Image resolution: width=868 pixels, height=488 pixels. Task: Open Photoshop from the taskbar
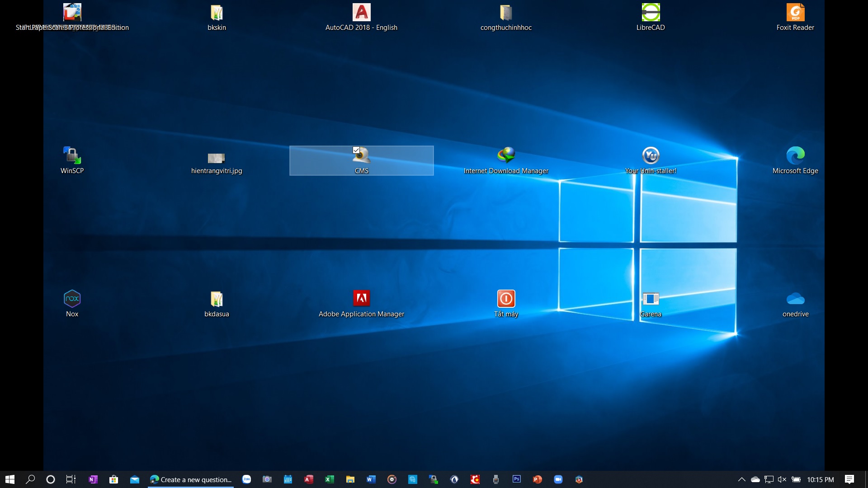coord(517,479)
